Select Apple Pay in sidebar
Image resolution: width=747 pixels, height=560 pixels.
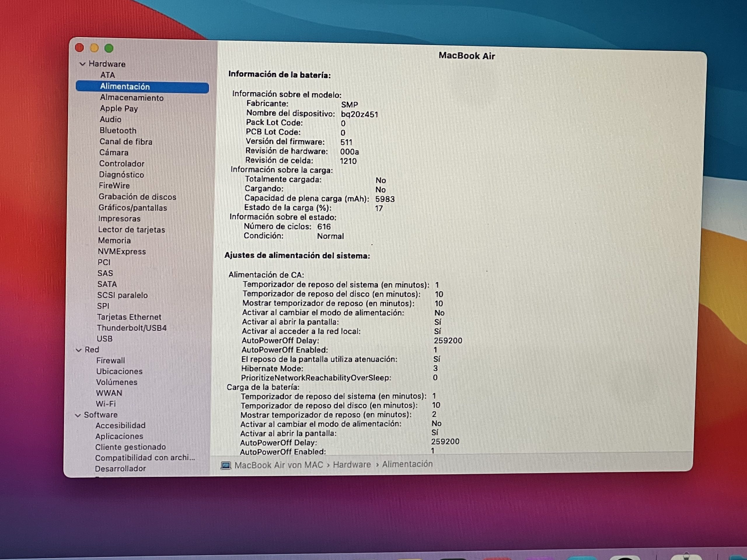click(118, 108)
